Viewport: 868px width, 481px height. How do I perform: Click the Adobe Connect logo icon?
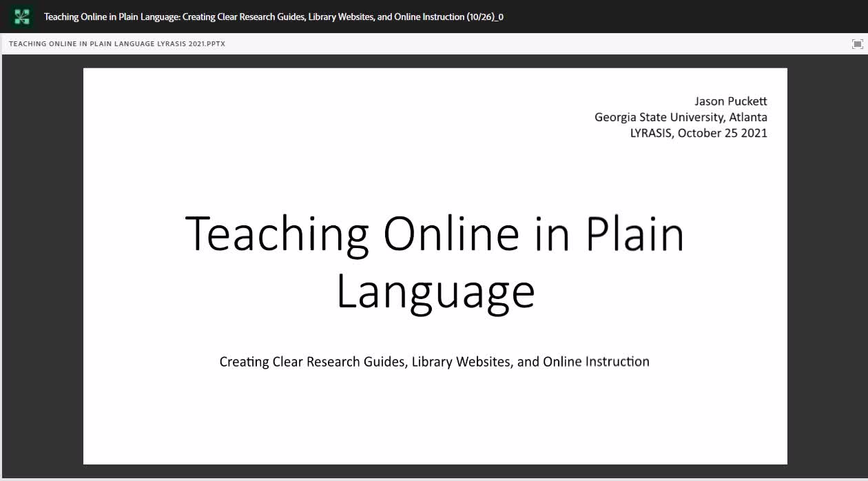pyautogui.click(x=22, y=17)
